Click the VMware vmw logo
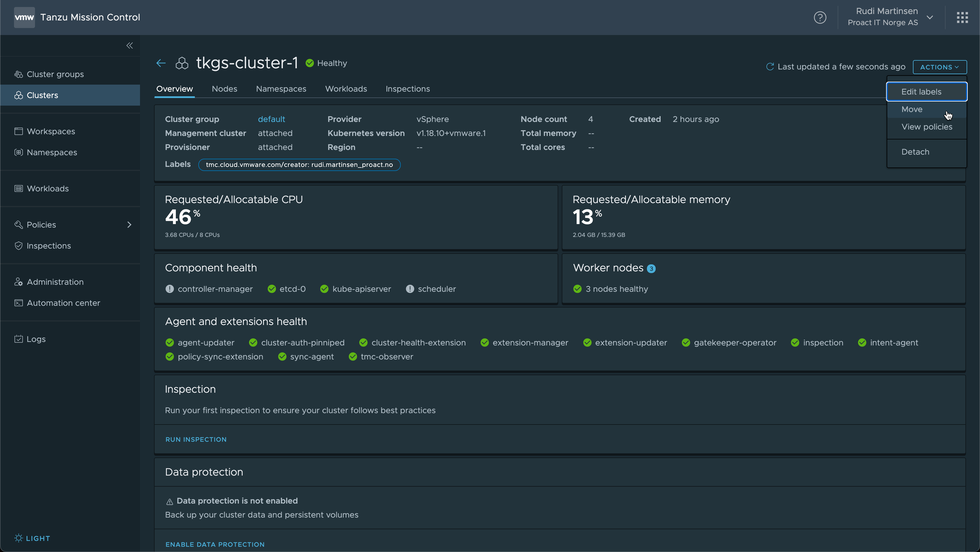This screenshot has width=980, height=552. [24, 17]
